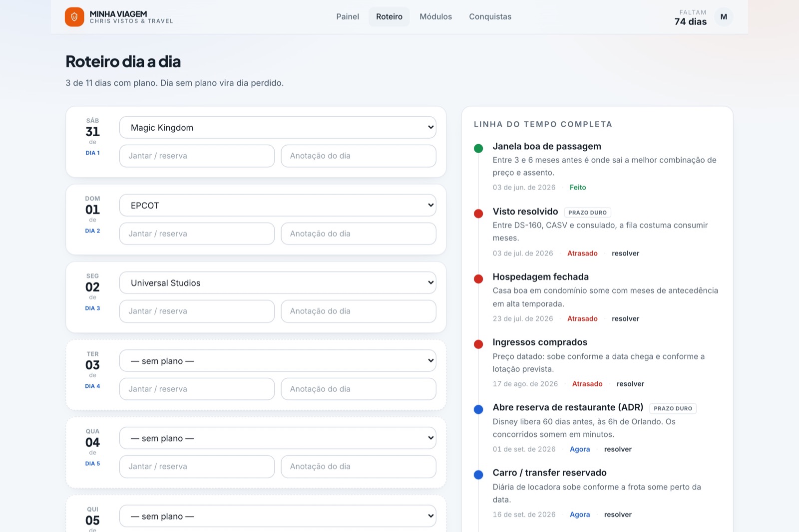Image resolution: width=799 pixels, height=532 pixels.
Task: Click the Roteiro dia a dia heading
Action: [x=123, y=61]
